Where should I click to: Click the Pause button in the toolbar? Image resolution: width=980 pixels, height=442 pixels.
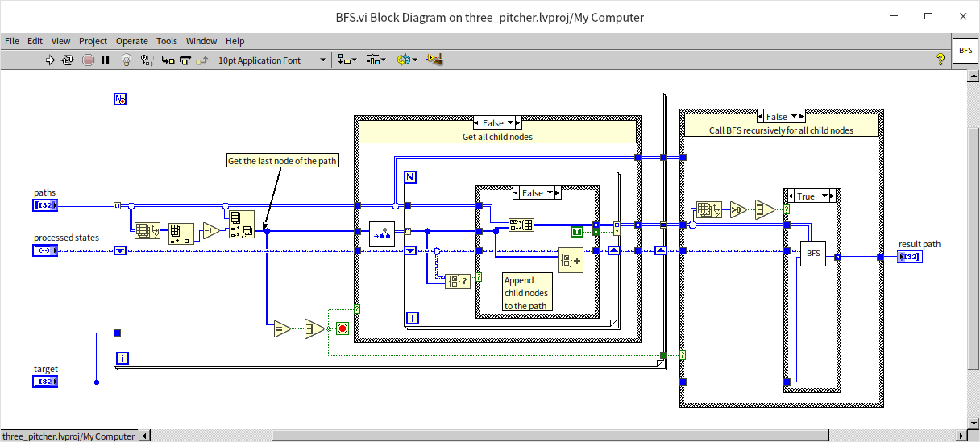tap(106, 60)
